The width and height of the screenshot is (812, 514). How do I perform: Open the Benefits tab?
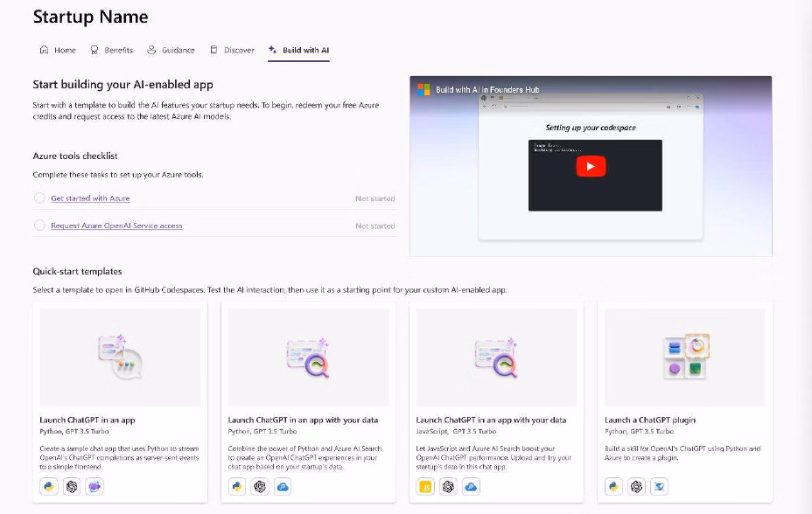pos(112,50)
